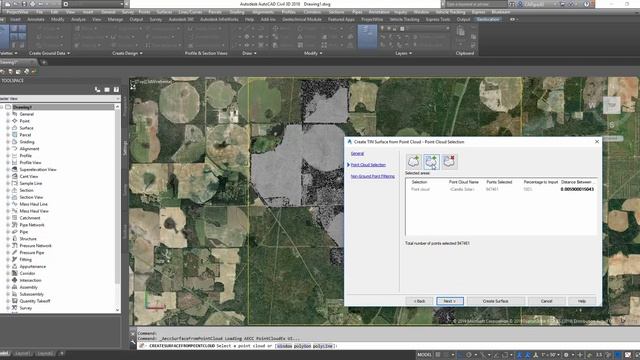This screenshot has width=640, height=360.
Task: Open the Draw panel dropdown
Action: pyautogui.click(x=249, y=53)
